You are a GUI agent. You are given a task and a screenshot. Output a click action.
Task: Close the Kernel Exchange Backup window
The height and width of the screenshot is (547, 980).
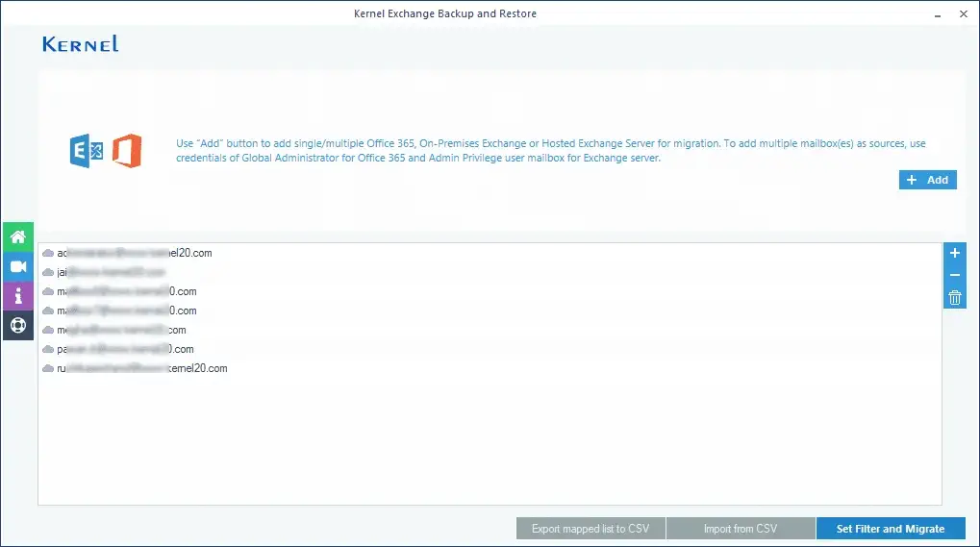pos(963,13)
